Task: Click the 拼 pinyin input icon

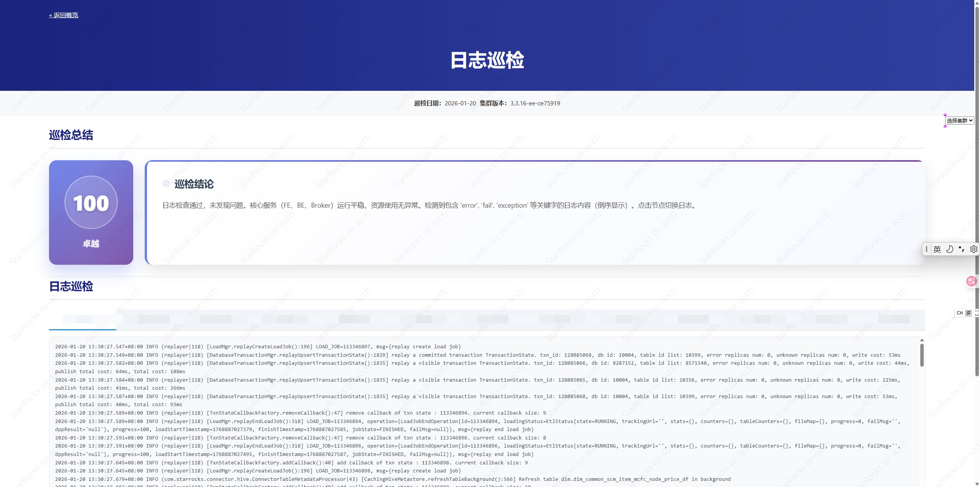Action: pyautogui.click(x=968, y=313)
